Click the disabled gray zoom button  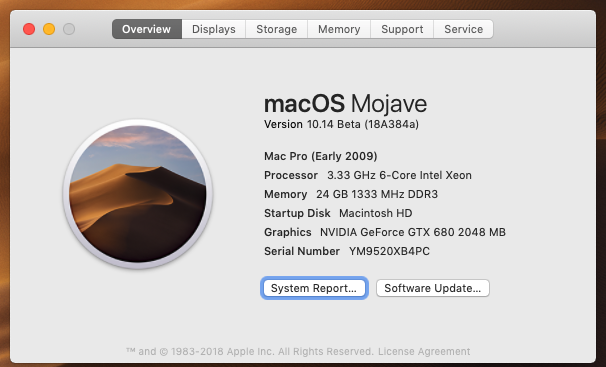point(69,29)
